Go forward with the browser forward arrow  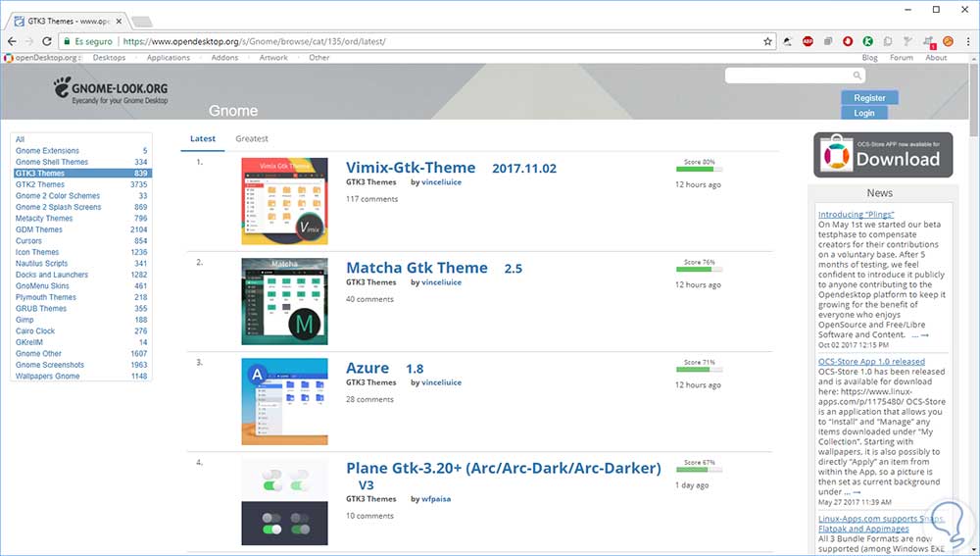pyautogui.click(x=28, y=41)
